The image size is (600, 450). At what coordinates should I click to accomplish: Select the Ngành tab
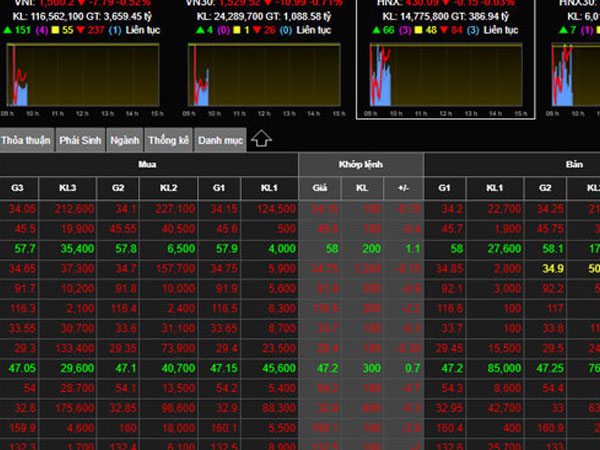click(125, 140)
